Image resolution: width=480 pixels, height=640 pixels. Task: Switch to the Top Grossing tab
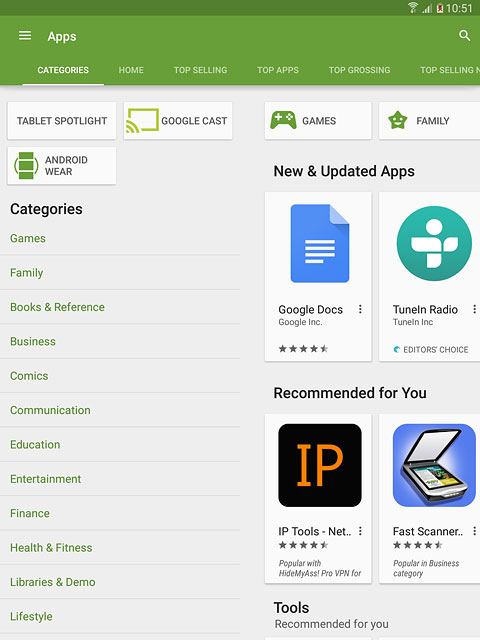pyautogui.click(x=359, y=70)
